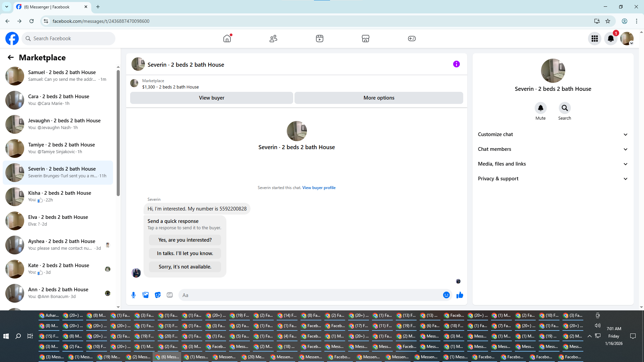Open the sticker picker icon

[x=158, y=295]
